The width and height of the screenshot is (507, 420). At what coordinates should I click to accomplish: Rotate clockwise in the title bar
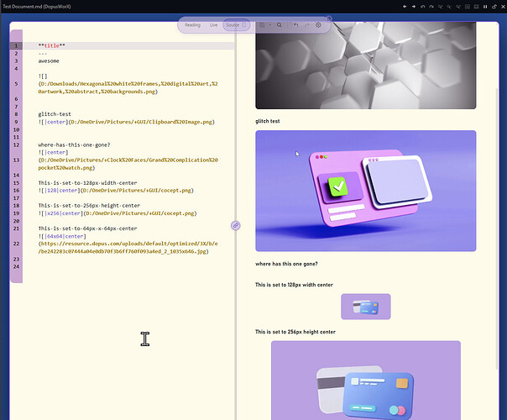(431, 7)
